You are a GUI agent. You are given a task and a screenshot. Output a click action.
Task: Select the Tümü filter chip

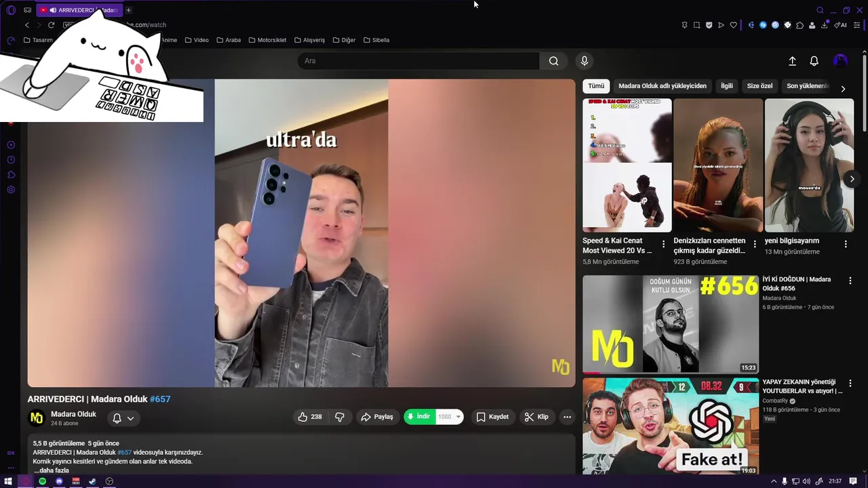596,86
